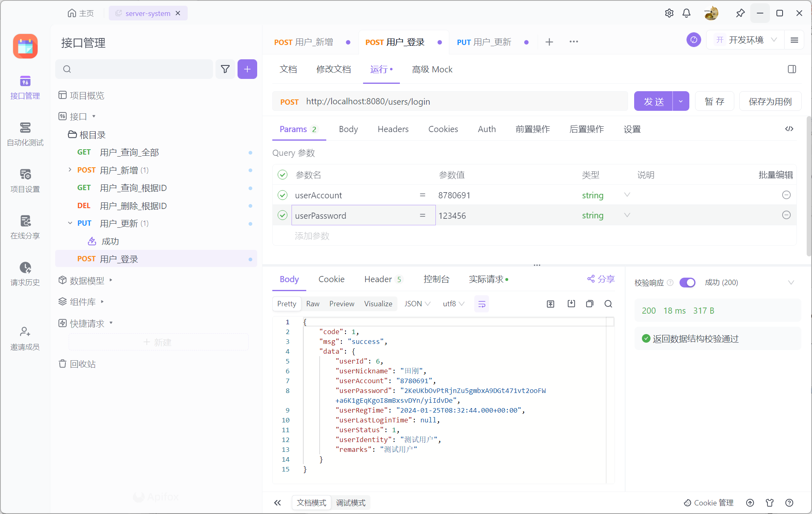Toggle the side panel layout icon

point(792,69)
